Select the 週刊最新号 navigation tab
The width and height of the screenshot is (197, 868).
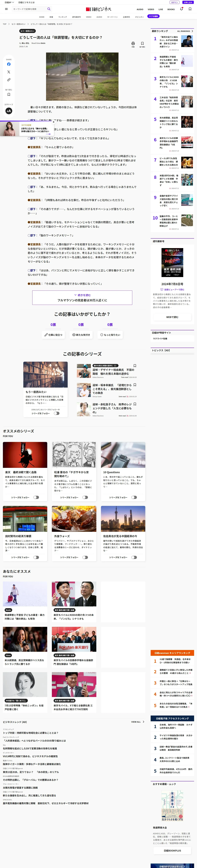(77, 17)
